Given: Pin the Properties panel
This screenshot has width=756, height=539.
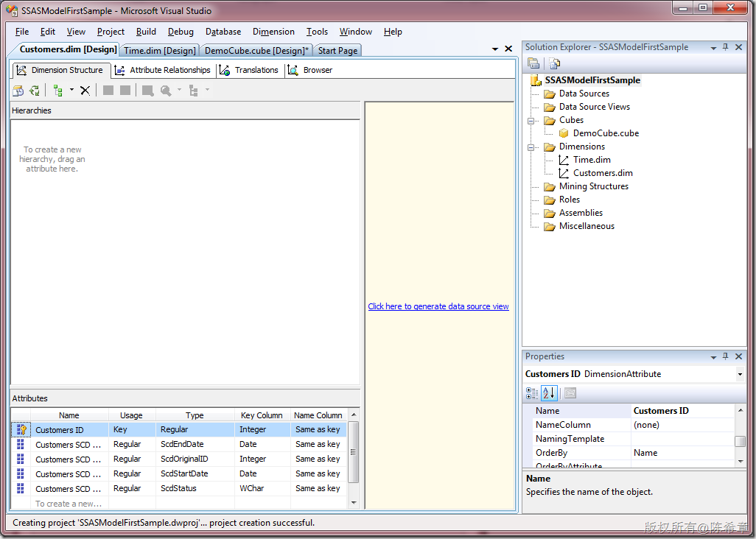Looking at the screenshot, I should click(x=726, y=356).
